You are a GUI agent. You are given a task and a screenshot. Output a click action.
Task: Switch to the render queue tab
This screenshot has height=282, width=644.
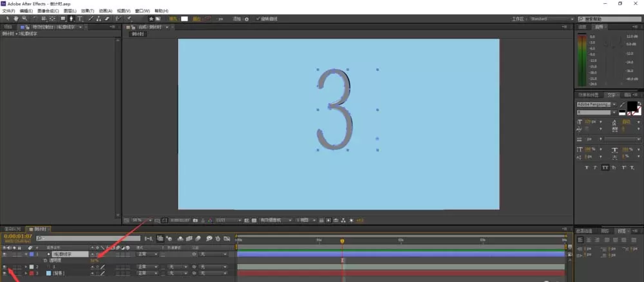click(12, 229)
